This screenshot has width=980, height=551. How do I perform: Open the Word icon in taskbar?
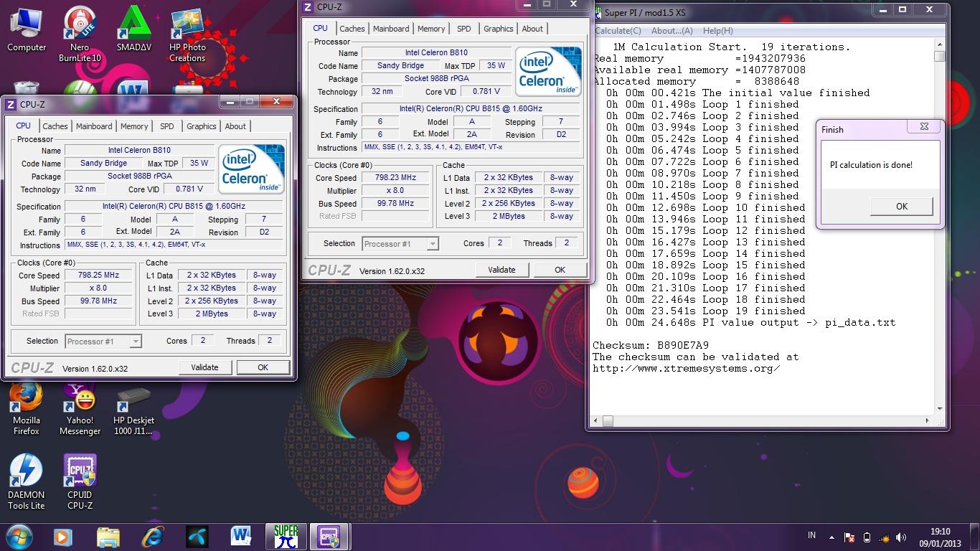coord(242,537)
